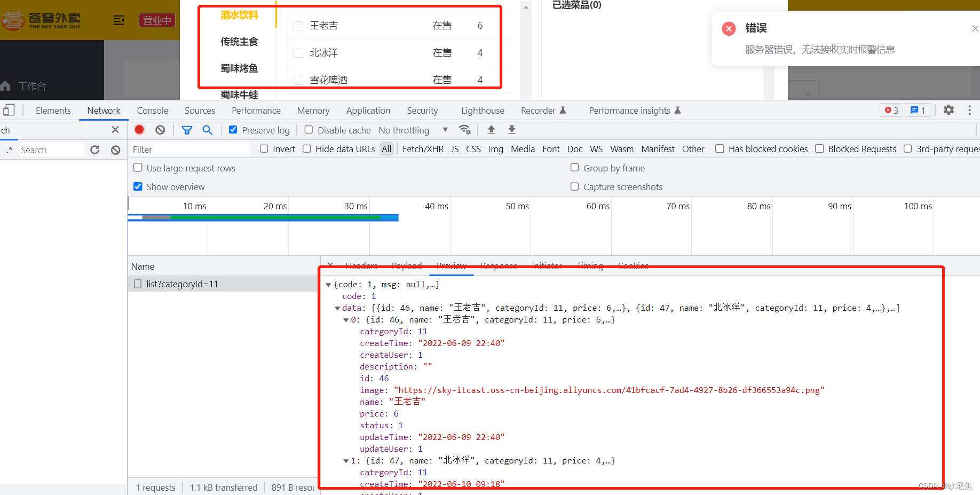
Task: Click the Search input field
Action: point(51,150)
